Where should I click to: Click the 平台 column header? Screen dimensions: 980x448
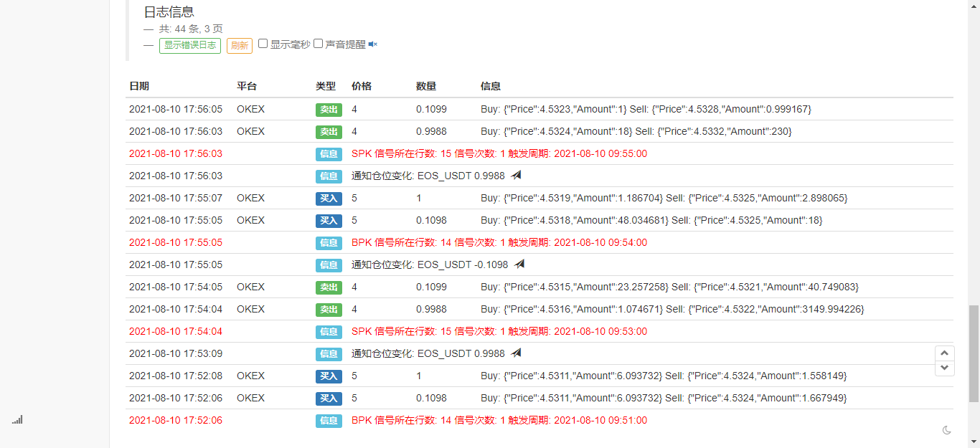[x=247, y=86]
